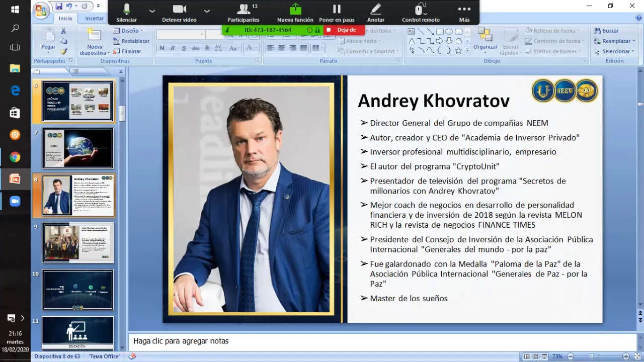Fit slide to window icon
Viewport: 644px width, 362px height.
click(637, 356)
